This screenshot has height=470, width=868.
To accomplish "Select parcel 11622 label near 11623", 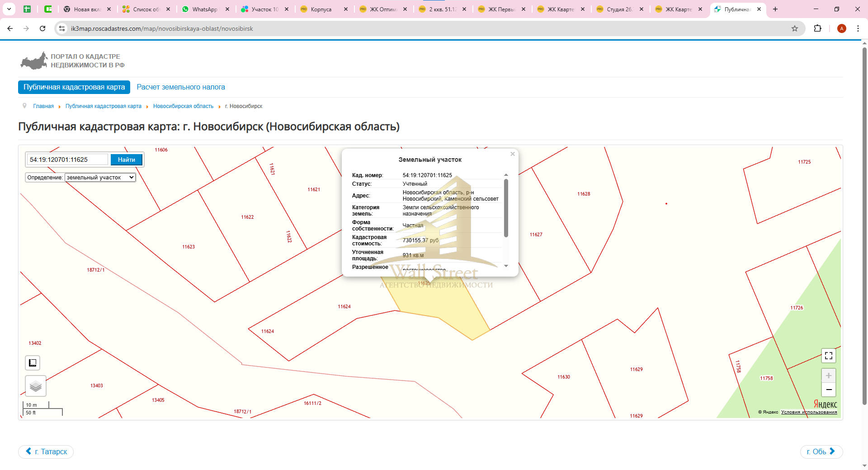I will (247, 217).
